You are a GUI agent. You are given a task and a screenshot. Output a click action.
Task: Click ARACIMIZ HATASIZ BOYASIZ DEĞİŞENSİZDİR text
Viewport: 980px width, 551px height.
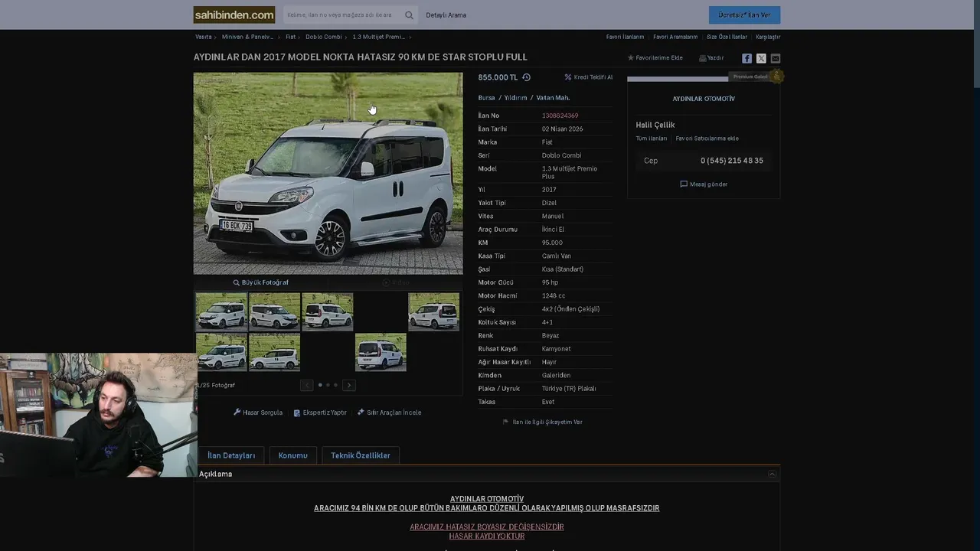487,527
